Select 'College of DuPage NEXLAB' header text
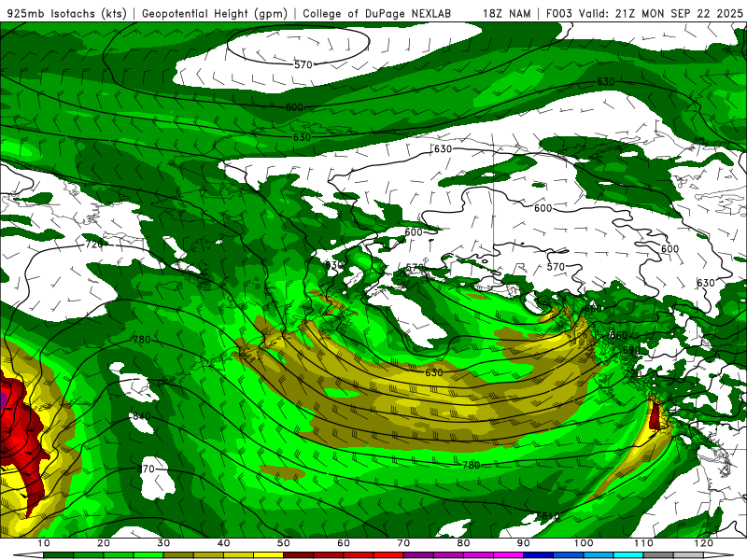Screen dimensions: 747x560 377,13
